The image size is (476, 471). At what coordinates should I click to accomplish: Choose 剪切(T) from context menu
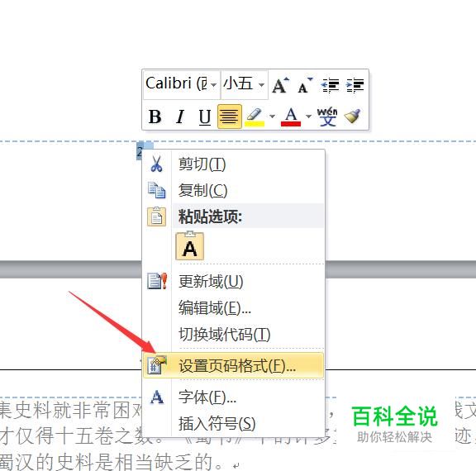pos(233,164)
